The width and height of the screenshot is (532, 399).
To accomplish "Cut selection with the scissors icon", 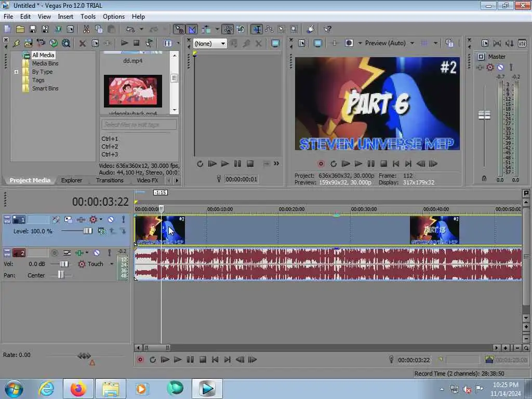I will click(x=86, y=30).
